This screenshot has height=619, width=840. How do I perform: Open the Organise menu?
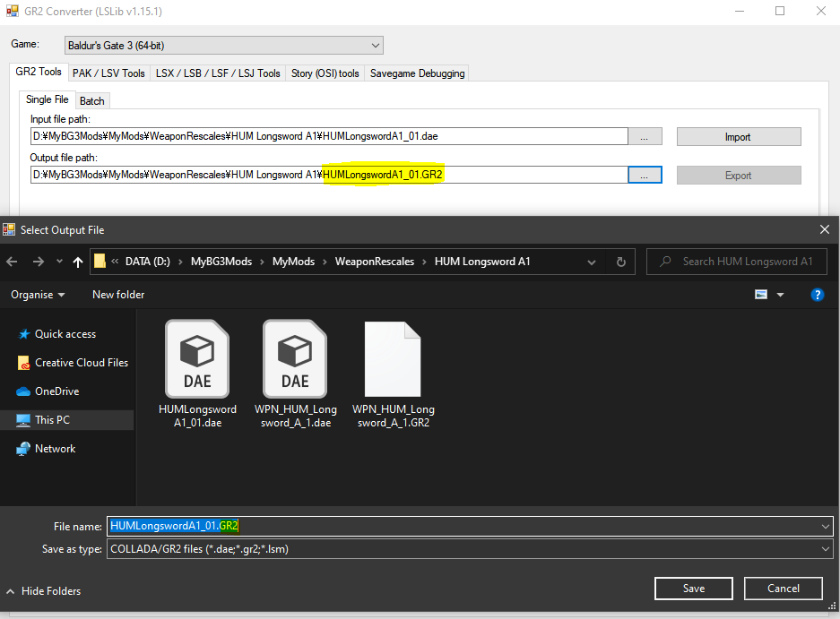coord(38,295)
